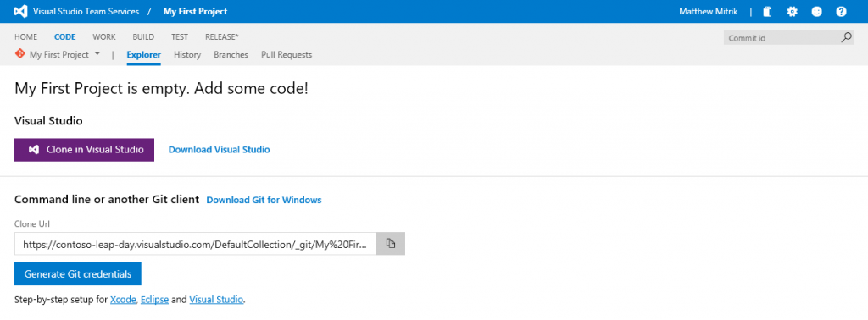Open the TEST hub
The width and height of the screenshot is (868, 320).
click(x=180, y=37)
